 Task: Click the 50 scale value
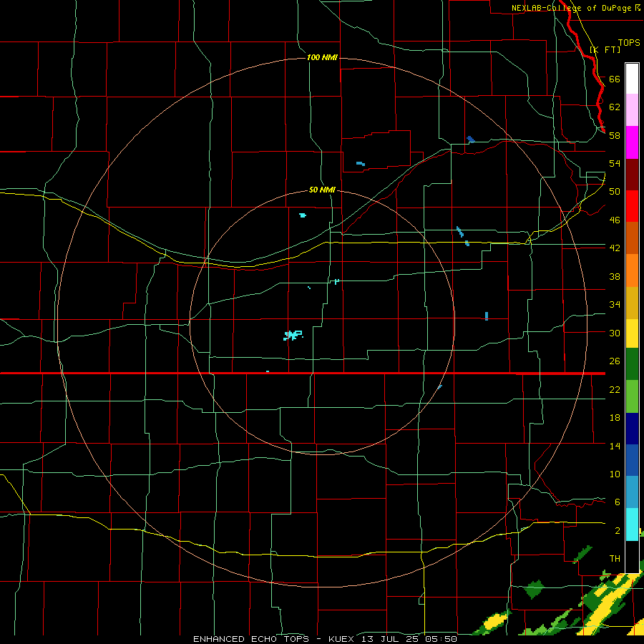(x=615, y=191)
